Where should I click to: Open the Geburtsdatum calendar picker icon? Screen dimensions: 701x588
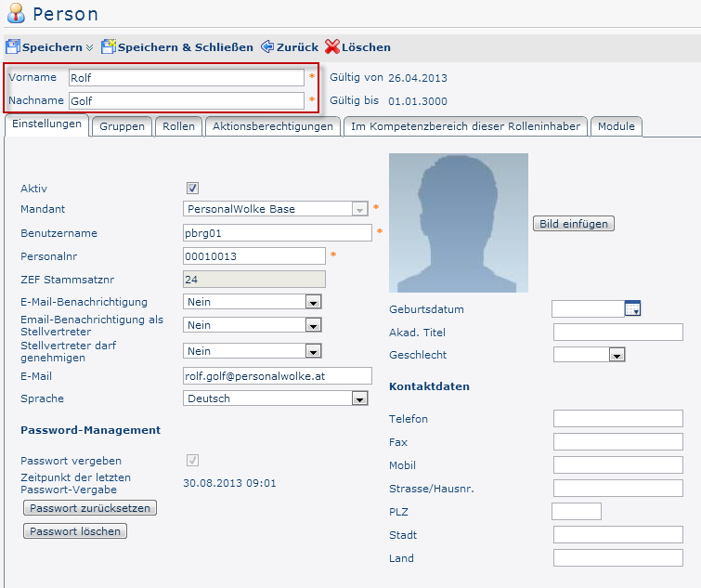tap(632, 308)
